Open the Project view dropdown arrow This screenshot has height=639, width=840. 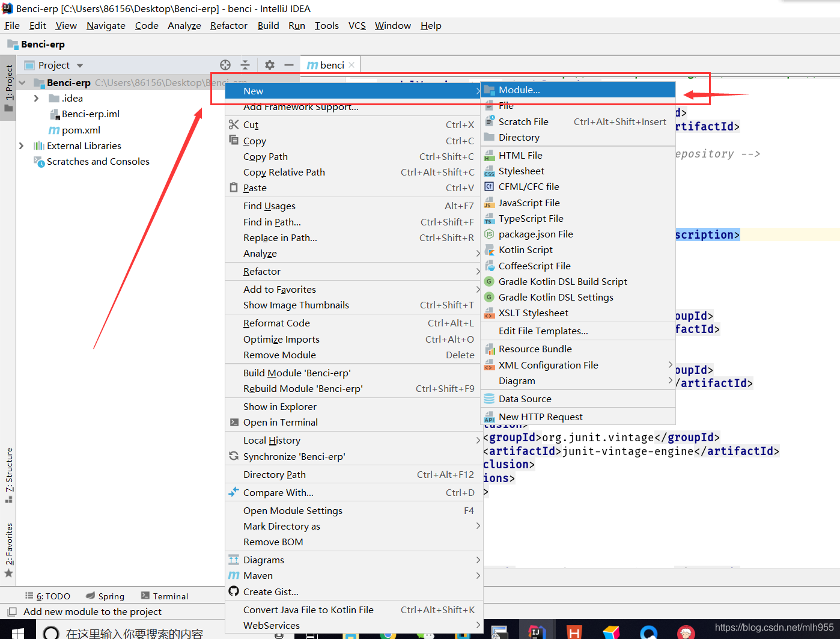click(80, 66)
